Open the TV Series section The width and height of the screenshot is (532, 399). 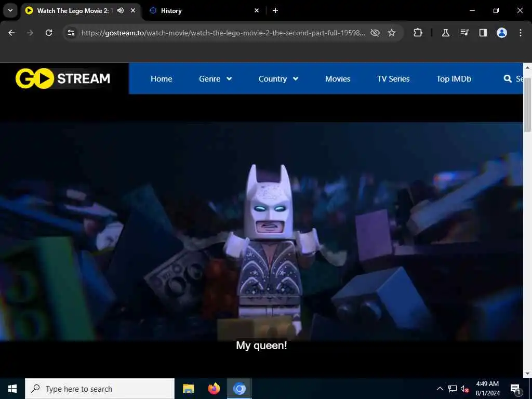pyautogui.click(x=393, y=79)
